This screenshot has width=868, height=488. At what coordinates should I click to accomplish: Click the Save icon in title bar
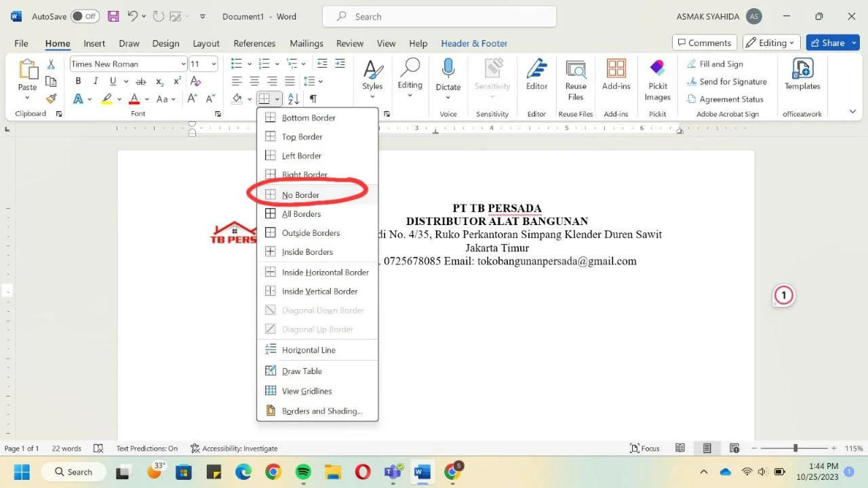coord(113,16)
